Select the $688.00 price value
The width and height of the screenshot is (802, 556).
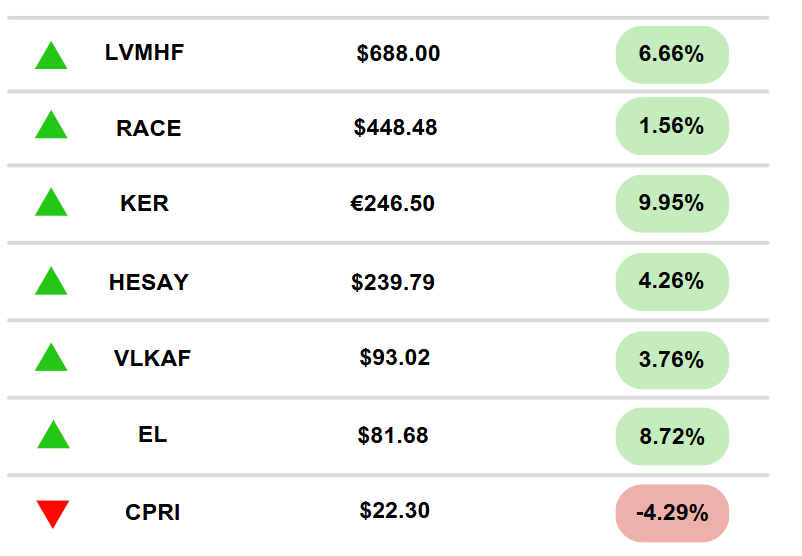click(398, 53)
